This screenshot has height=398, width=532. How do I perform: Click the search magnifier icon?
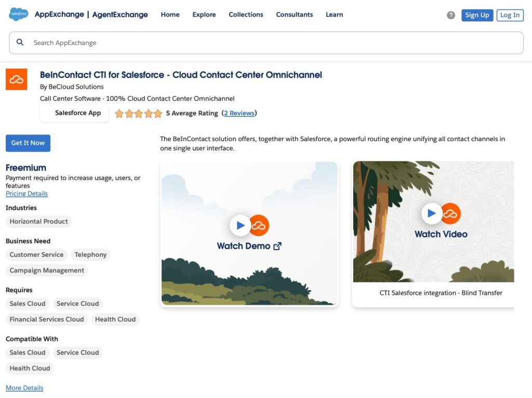20,42
